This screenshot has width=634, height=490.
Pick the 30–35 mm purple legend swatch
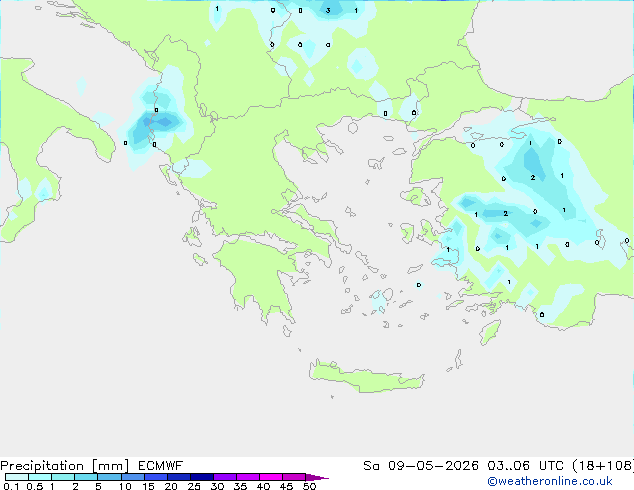tap(225, 477)
